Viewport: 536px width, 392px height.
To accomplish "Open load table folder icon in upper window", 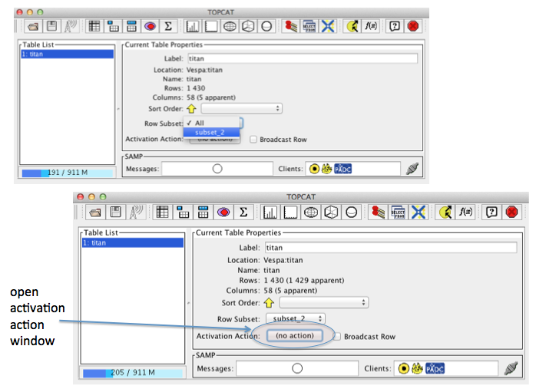I will pyautogui.click(x=33, y=26).
